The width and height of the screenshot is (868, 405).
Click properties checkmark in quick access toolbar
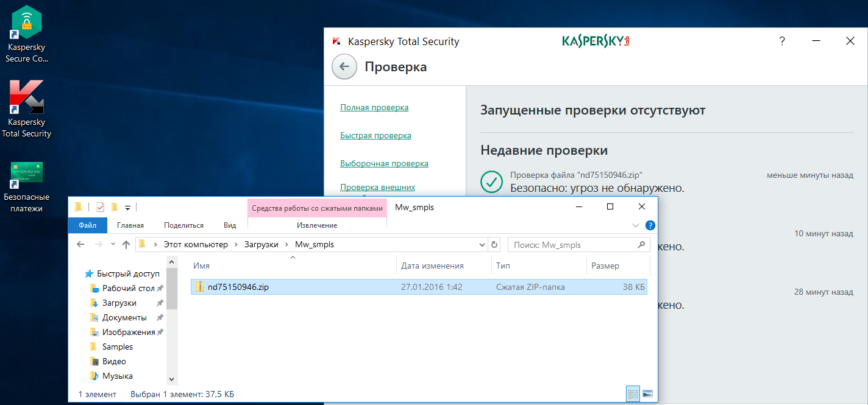click(100, 207)
